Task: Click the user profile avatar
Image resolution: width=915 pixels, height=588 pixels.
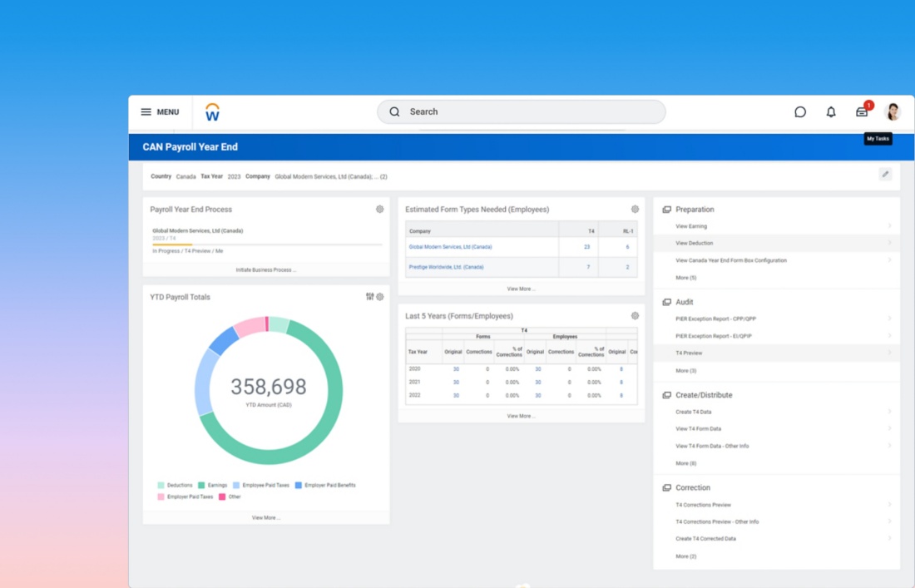Action: 893,112
